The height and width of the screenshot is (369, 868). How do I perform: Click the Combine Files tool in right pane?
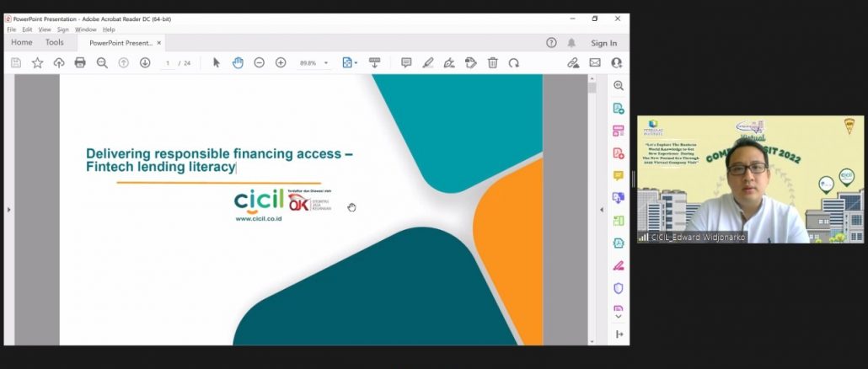click(619, 198)
